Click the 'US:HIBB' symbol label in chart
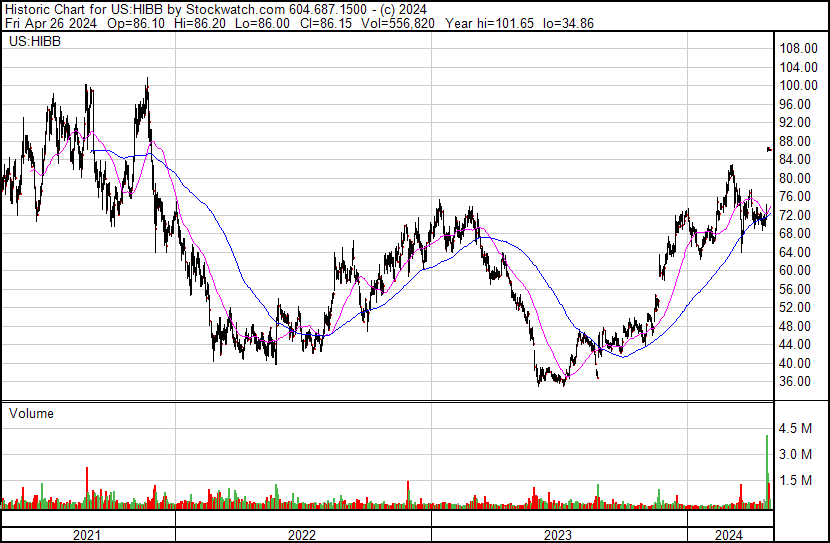The height and width of the screenshot is (543, 830). click(34, 41)
